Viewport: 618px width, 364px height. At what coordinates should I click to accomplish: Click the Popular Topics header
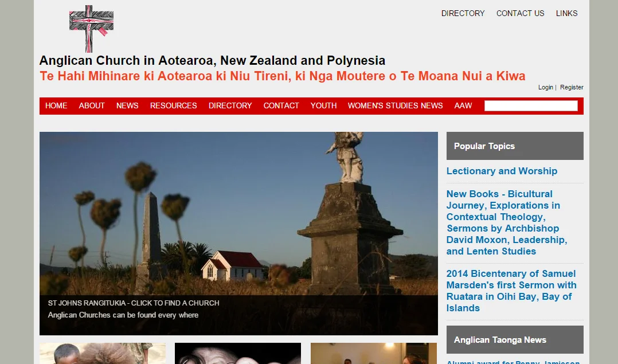tap(515, 146)
